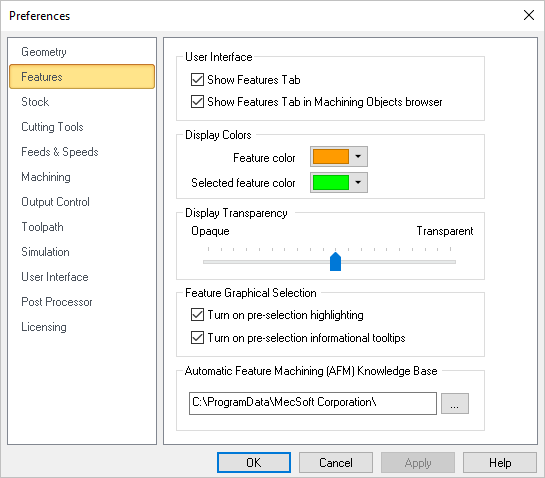Close the Preferences window

click(529, 15)
